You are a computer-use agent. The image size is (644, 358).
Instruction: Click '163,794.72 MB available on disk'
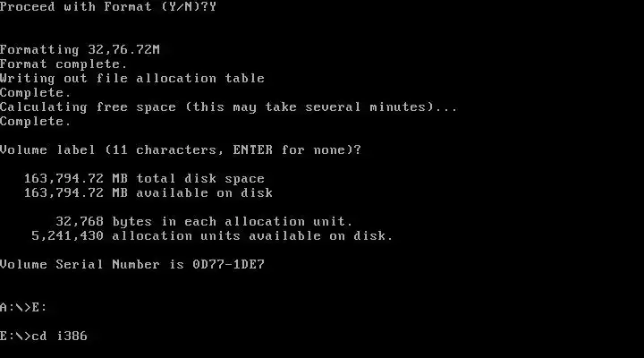(x=148, y=192)
